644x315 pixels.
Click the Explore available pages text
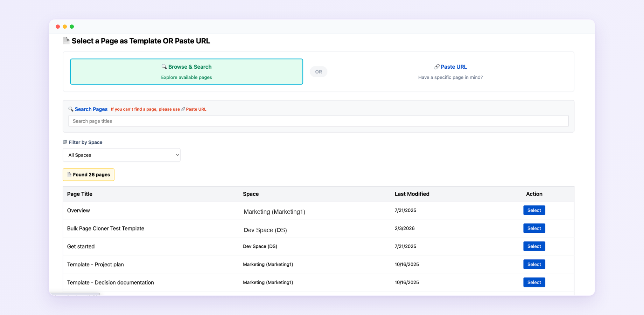187,77
